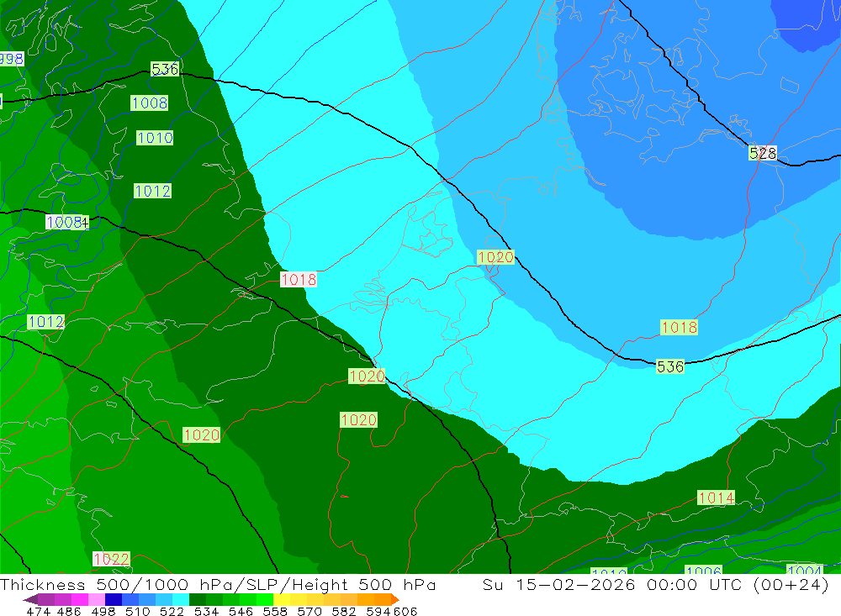Pick the dark navy blue legend swatch
This screenshot has height=616, width=841.
pos(114,599)
